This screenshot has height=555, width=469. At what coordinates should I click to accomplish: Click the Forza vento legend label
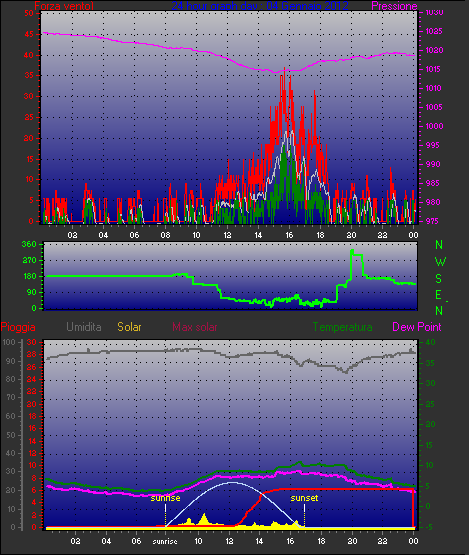64,6
